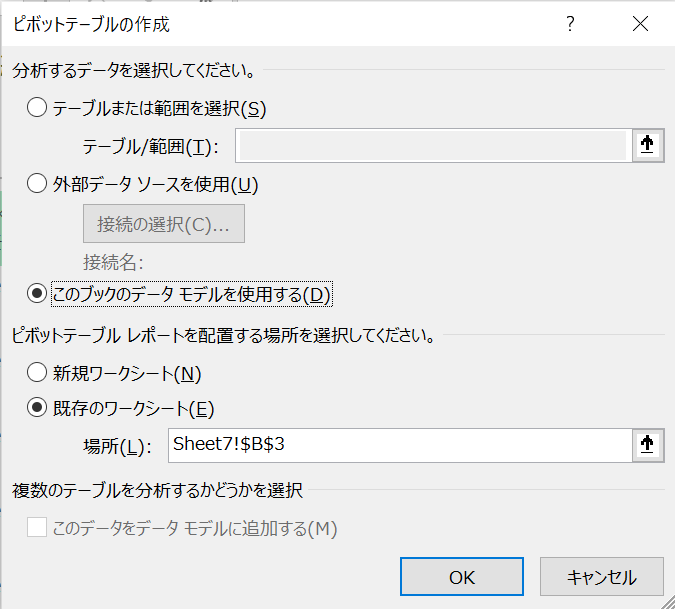Open the help question mark in title bar
The width and height of the screenshot is (675, 609).
pyautogui.click(x=570, y=24)
